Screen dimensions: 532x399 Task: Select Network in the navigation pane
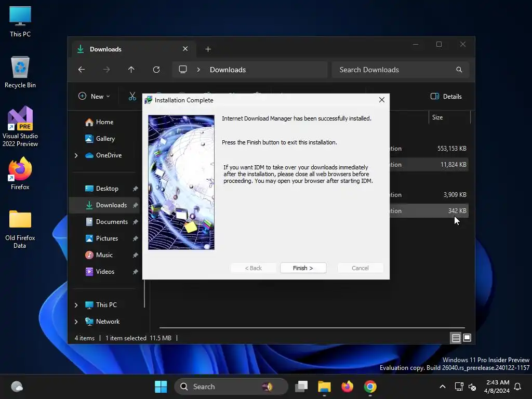[x=108, y=321]
